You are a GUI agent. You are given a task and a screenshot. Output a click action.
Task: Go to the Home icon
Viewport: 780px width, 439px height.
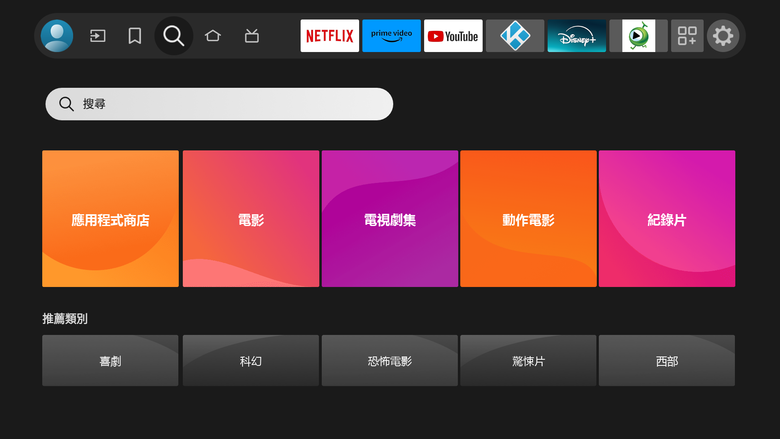tap(213, 36)
